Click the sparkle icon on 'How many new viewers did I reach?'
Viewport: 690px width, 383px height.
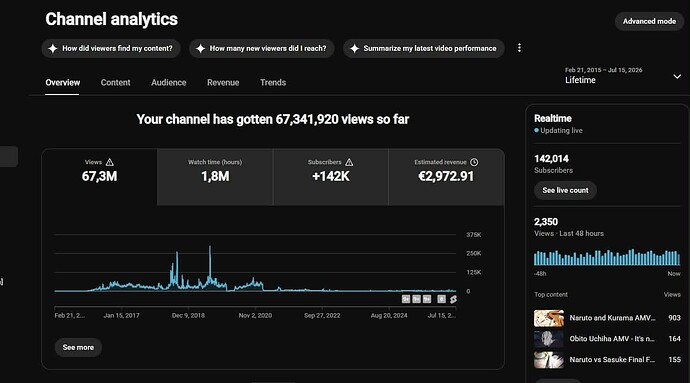point(200,48)
